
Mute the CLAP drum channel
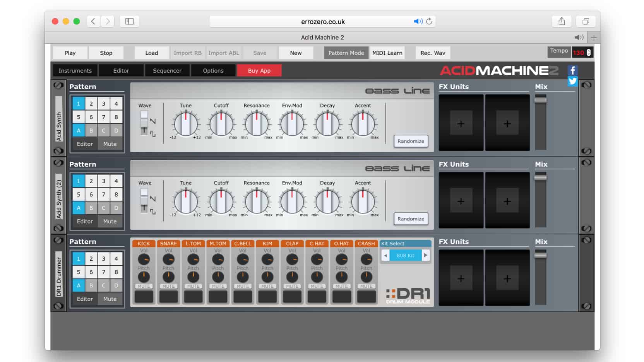pos(292,286)
